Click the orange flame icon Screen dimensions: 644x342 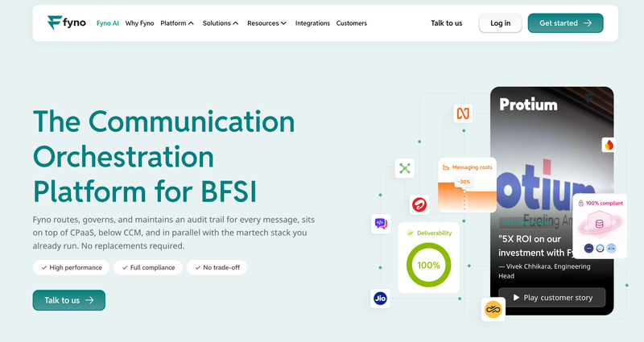pos(609,145)
